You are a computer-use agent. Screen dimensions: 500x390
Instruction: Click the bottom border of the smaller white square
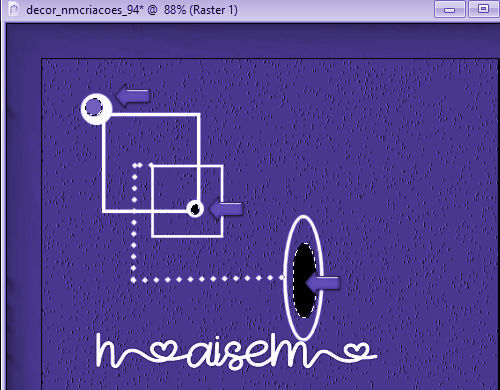(187, 236)
